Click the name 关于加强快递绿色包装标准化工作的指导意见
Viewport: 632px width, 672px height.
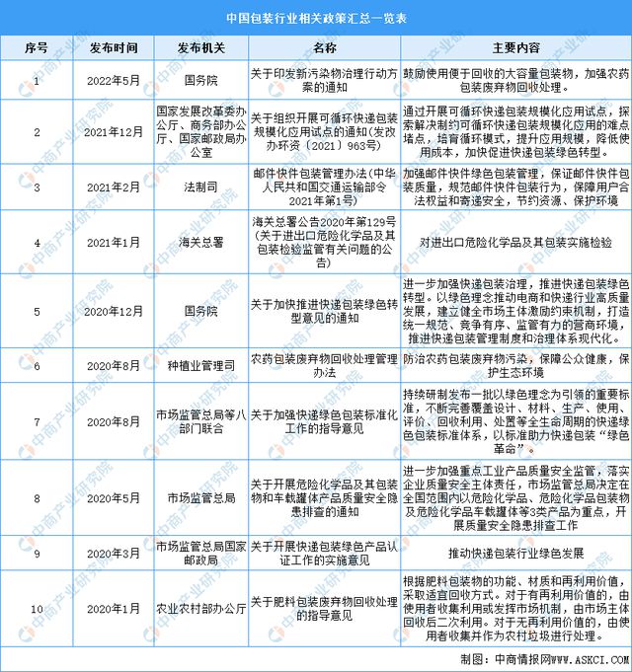click(x=325, y=421)
